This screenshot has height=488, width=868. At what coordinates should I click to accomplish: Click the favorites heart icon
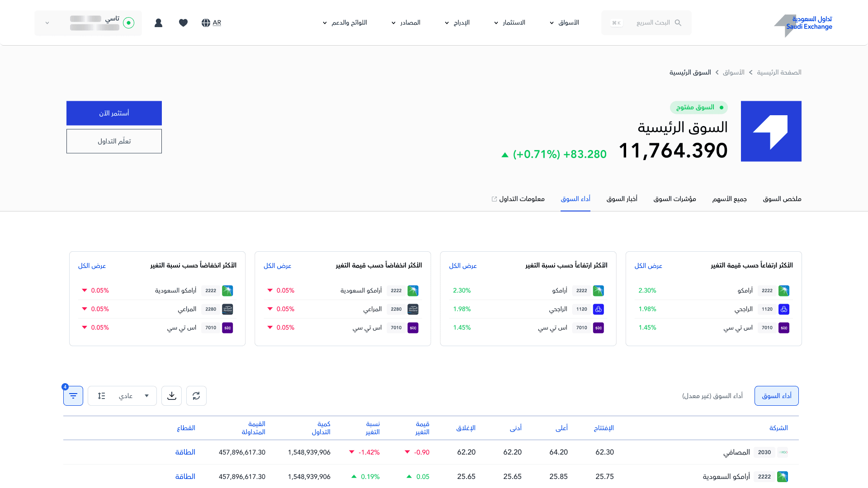pos(183,23)
